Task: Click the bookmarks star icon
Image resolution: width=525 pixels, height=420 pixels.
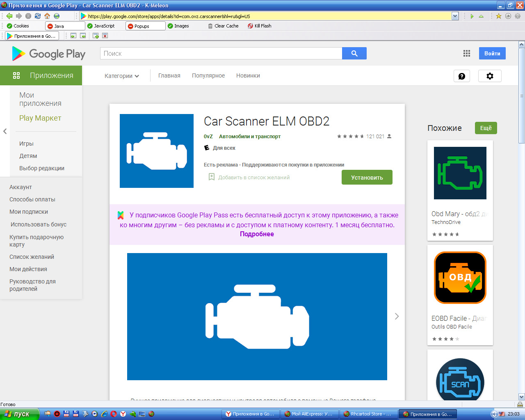Action: pos(499,16)
